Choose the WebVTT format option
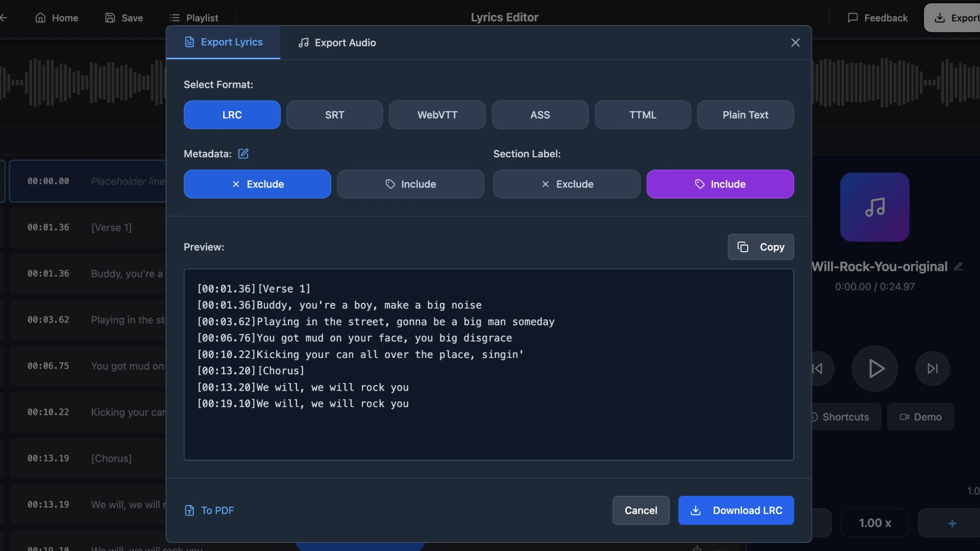Screen dimensions: 980x551 [437, 115]
